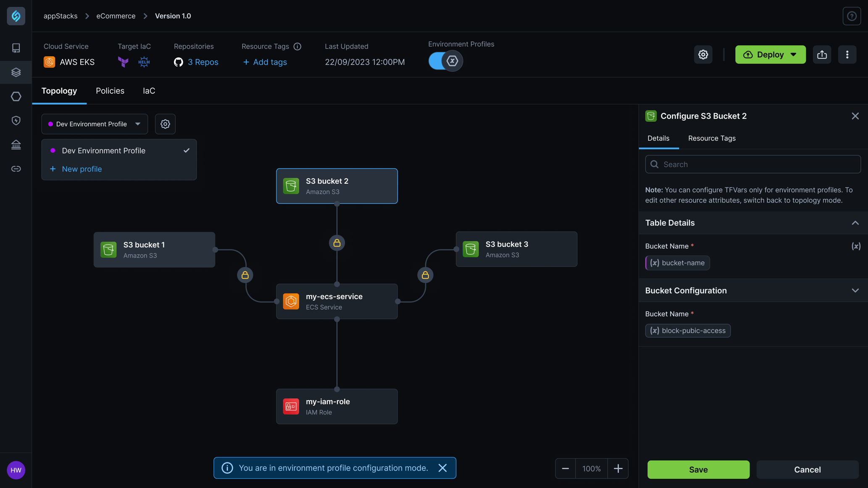Click the remove TFVar icon on bucket-name

click(x=654, y=262)
